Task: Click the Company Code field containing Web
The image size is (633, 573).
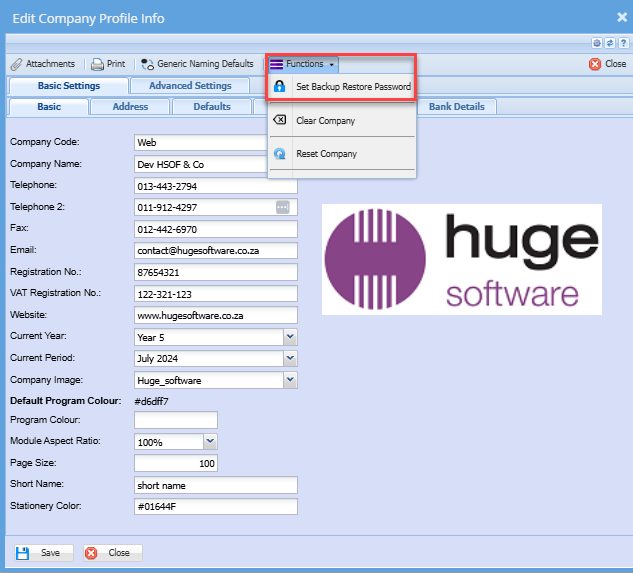Action: pos(201,143)
